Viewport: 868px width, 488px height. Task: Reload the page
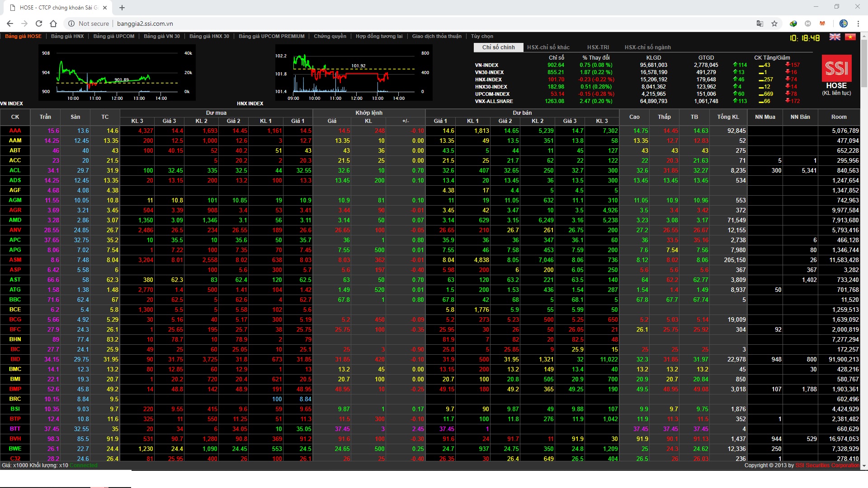tap(39, 23)
